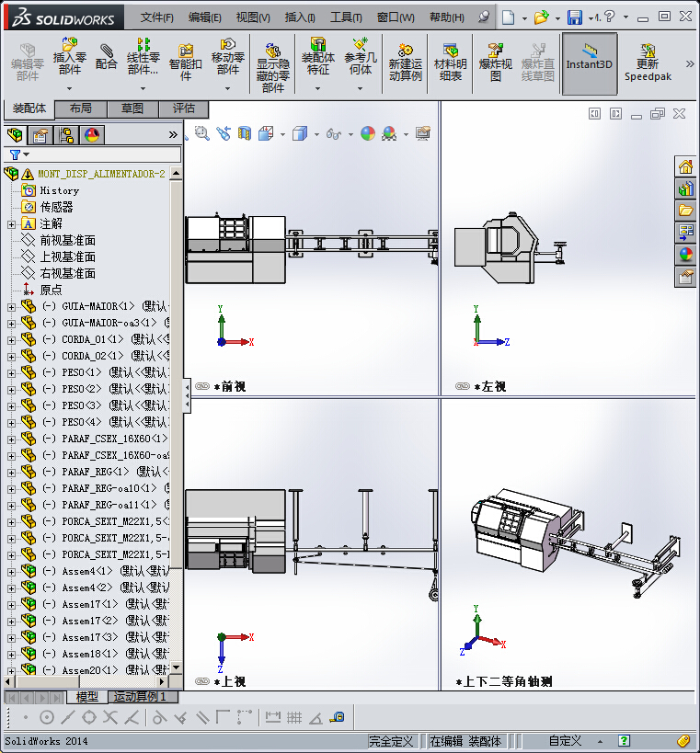Viewport: 700px width, 753px height.
Task: Open File Explorer folder icon in task pane
Action: (685, 211)
